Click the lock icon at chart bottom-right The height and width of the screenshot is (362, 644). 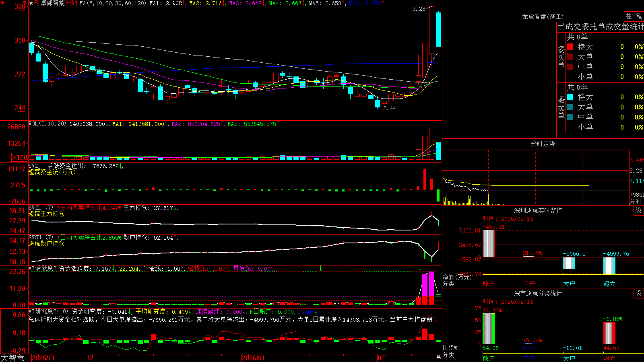tap(439, 357)
